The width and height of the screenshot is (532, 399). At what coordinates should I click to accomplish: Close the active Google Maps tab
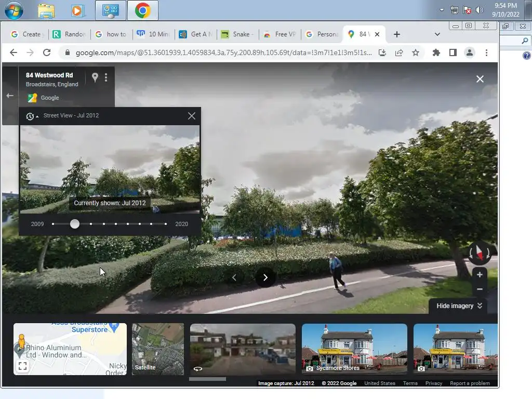point(377,34)
